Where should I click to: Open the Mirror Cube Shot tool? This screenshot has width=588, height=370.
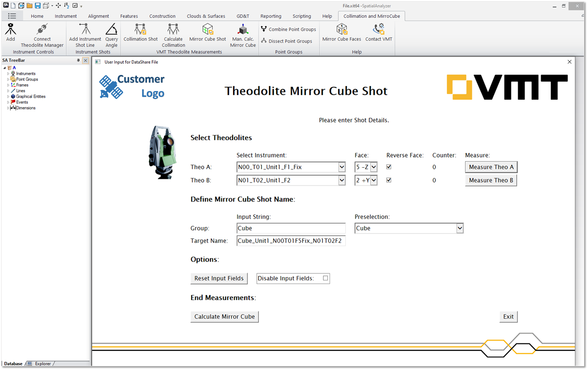click(208, 33)
